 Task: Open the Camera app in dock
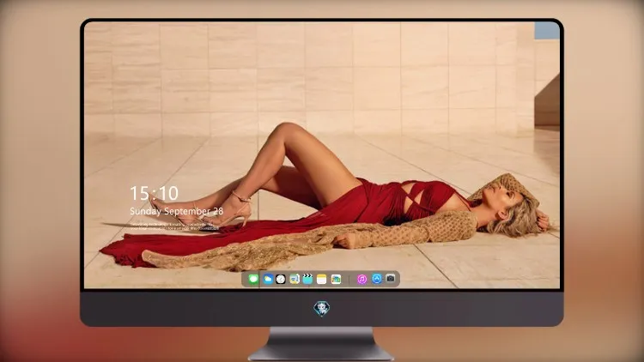tap(391, 279)
